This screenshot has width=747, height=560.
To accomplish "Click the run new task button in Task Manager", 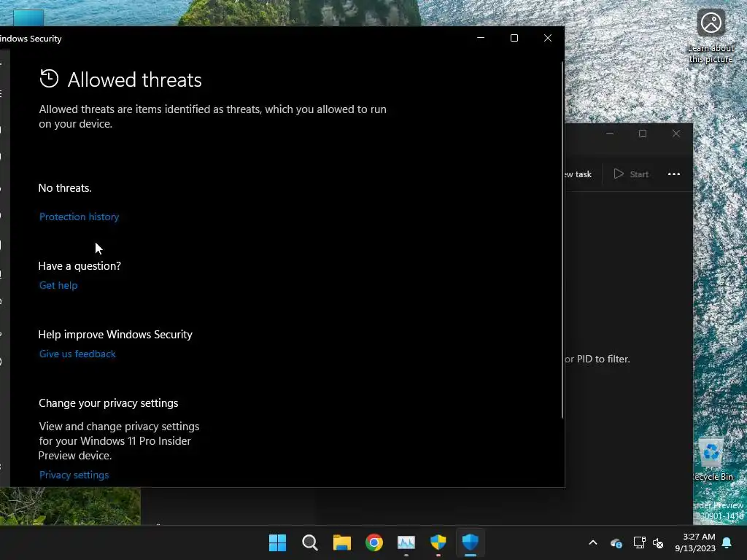I will pyautogui.click(x=578, y=174).
